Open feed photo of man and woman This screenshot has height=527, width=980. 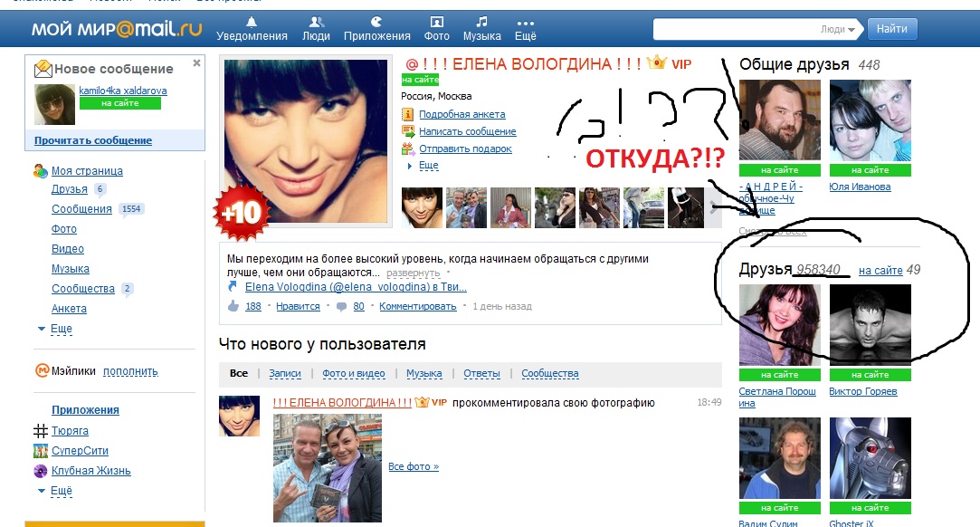point(328,468)
